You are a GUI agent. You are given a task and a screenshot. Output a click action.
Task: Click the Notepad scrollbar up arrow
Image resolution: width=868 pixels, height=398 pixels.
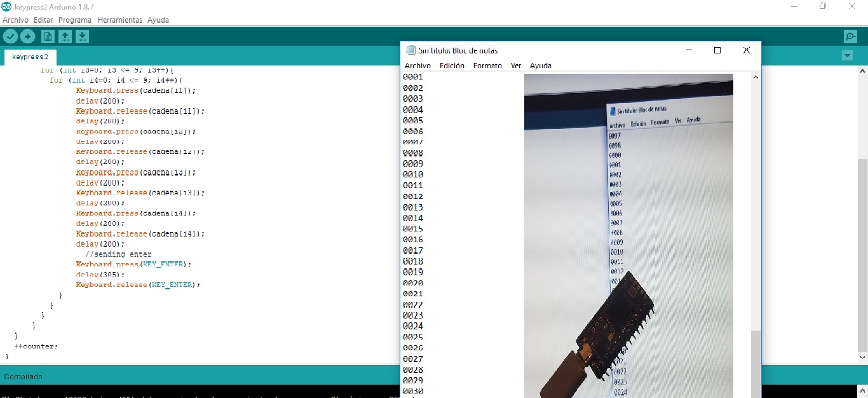[756, 77]
